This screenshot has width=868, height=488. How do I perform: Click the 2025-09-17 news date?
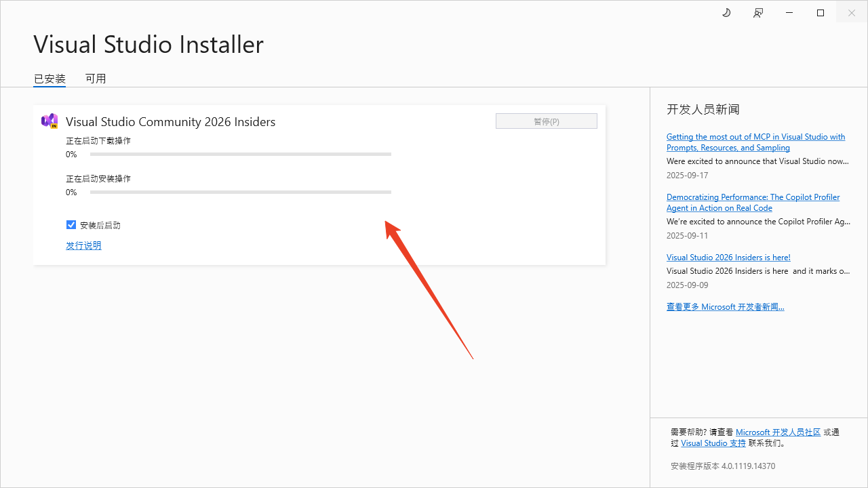pyautogui.click(x=687, y=176)
